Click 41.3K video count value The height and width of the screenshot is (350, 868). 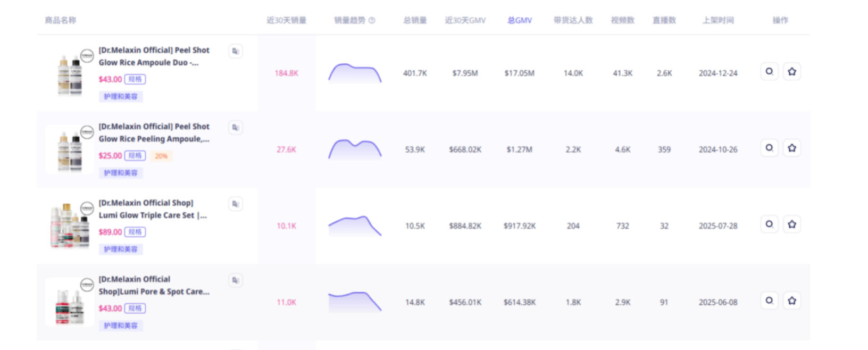point(623,73)
